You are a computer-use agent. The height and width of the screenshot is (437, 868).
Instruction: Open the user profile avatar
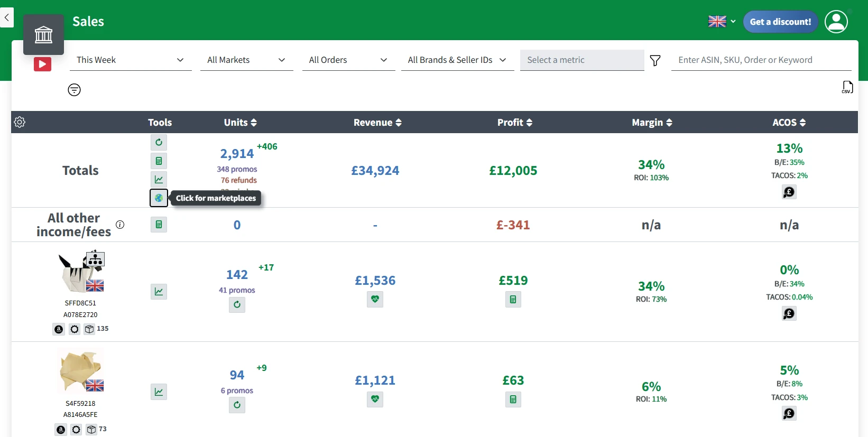pos(836,22)
